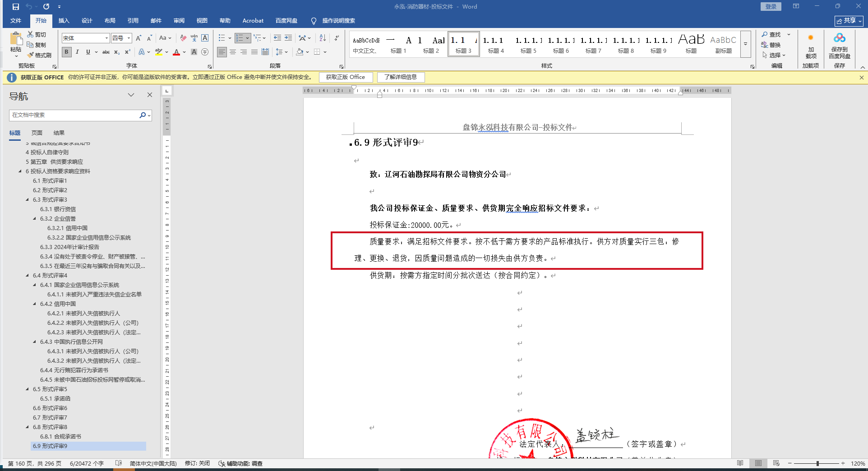Activate the Format Painter brush (格式刷)
The height and width of the screenshot is (471, 868).
pos(39,55)
